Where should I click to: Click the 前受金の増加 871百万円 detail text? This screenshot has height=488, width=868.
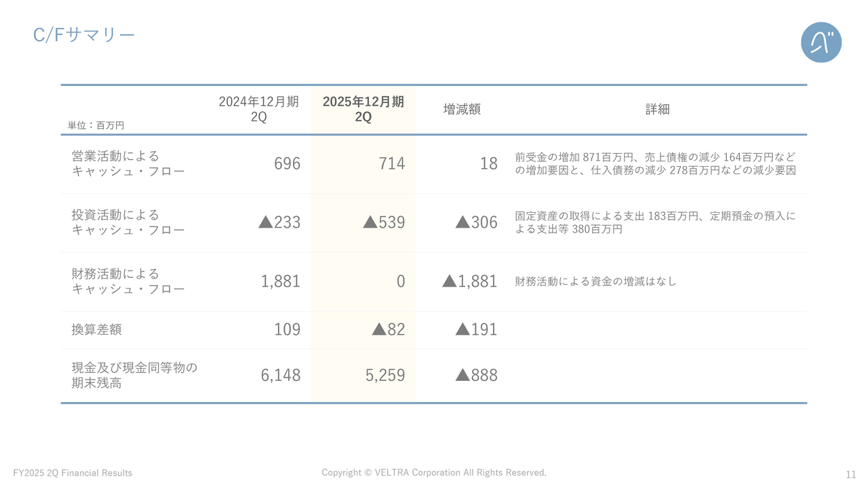tap(655, 163)
